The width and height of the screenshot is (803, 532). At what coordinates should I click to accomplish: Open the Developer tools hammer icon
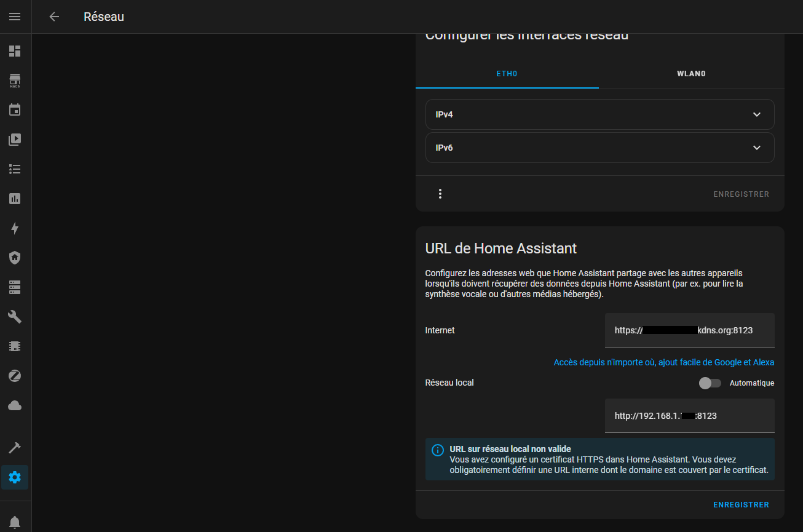click(x=15, y=447)
